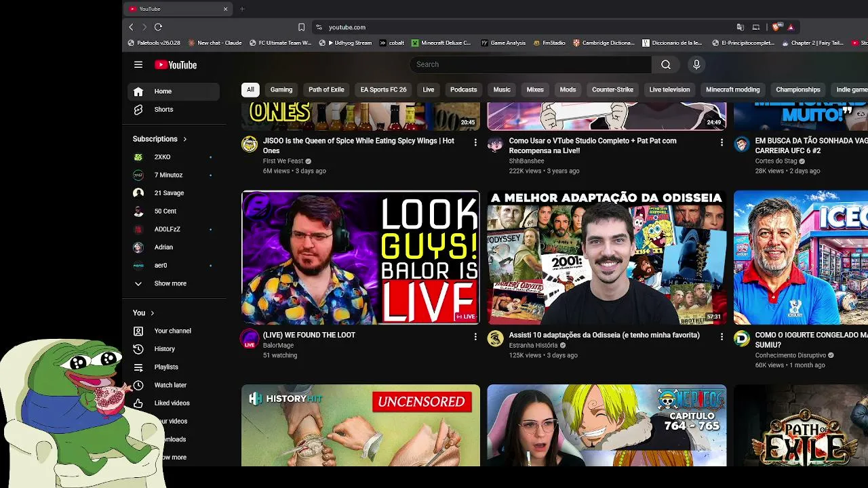Screen dimensions: 868x488
Task: Expand the You section chevron
Action: click(x=153, y=313)
